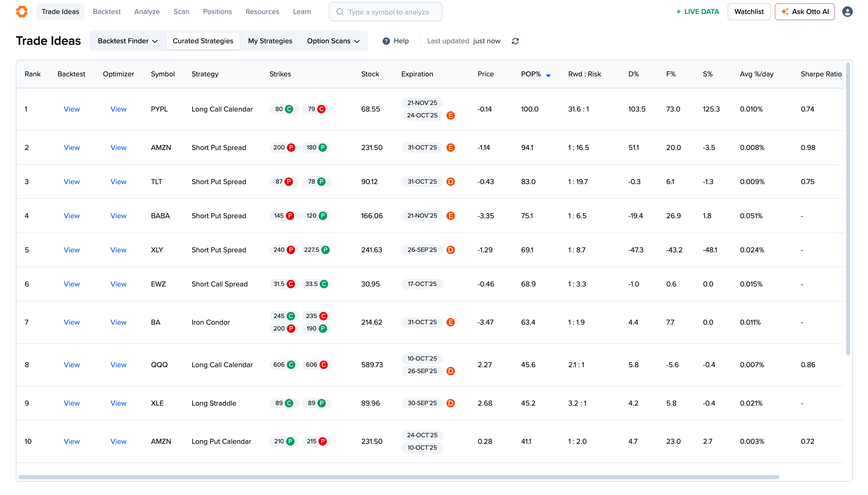Open the user profile avatar icon

(847, 11)
